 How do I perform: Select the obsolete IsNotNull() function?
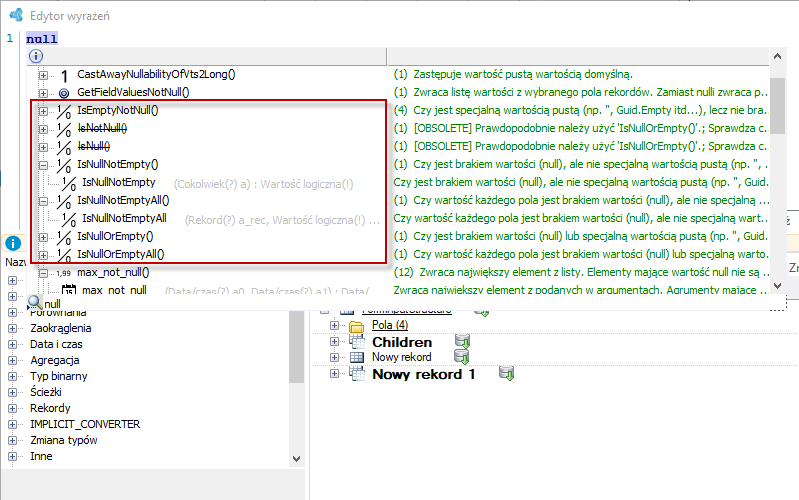(x=102, y=128)
